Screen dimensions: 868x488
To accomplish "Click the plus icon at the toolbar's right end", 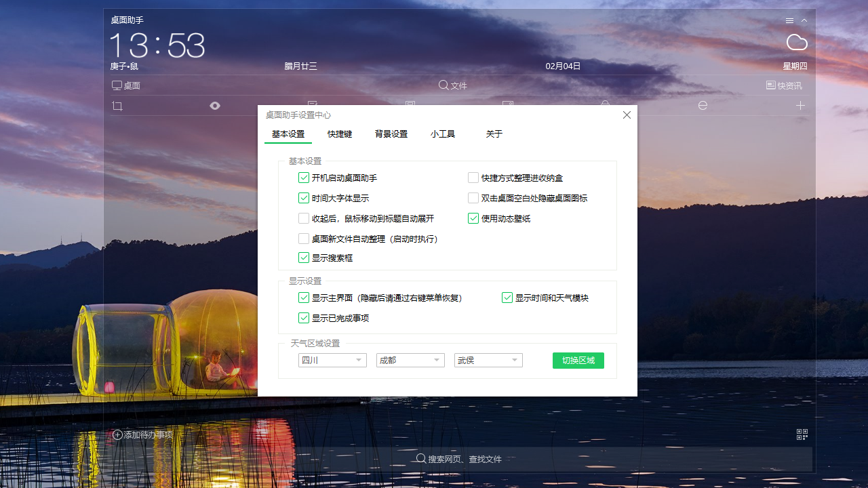I will pos(800,106).
